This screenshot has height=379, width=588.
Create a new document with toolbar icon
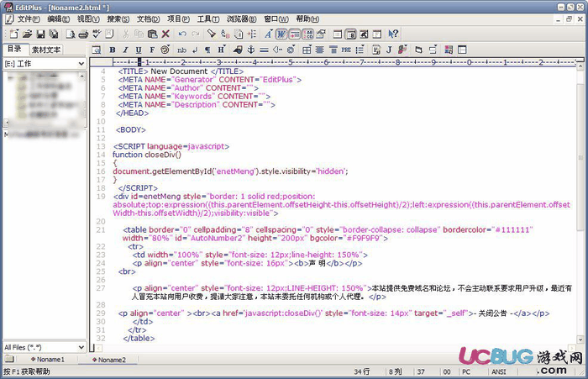[14, 34]
